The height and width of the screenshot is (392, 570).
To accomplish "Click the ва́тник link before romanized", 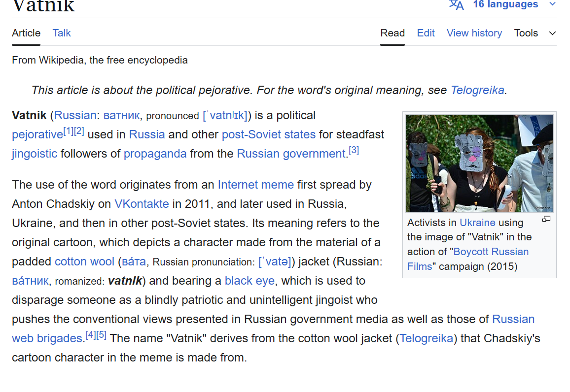I will tap(31, 281).
